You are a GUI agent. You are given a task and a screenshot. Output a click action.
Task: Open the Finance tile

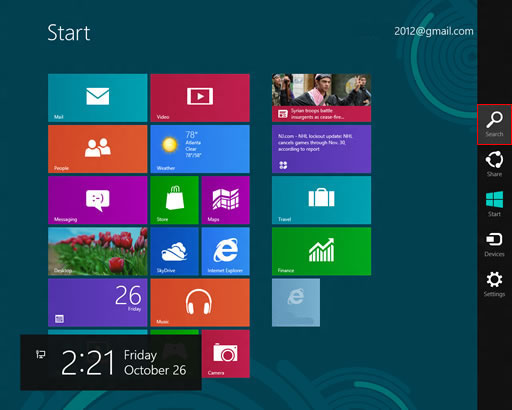pyautogui.click(x=321, y=251)
